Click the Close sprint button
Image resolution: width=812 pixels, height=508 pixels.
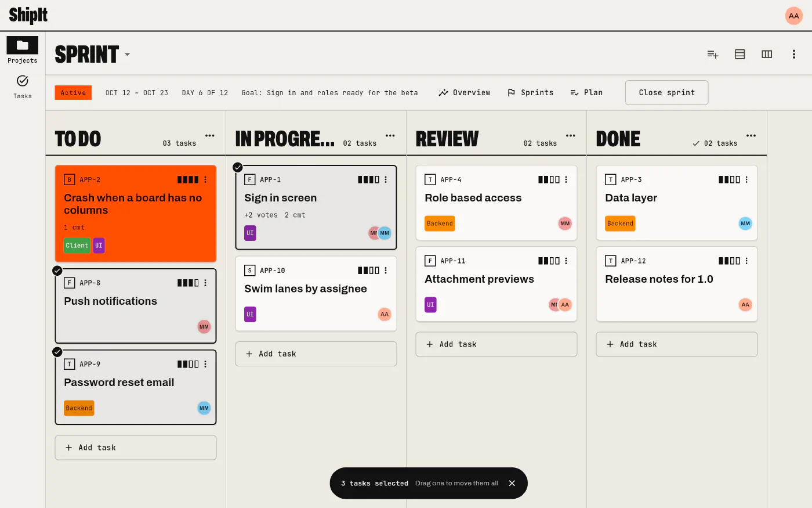tap(666, 93)
